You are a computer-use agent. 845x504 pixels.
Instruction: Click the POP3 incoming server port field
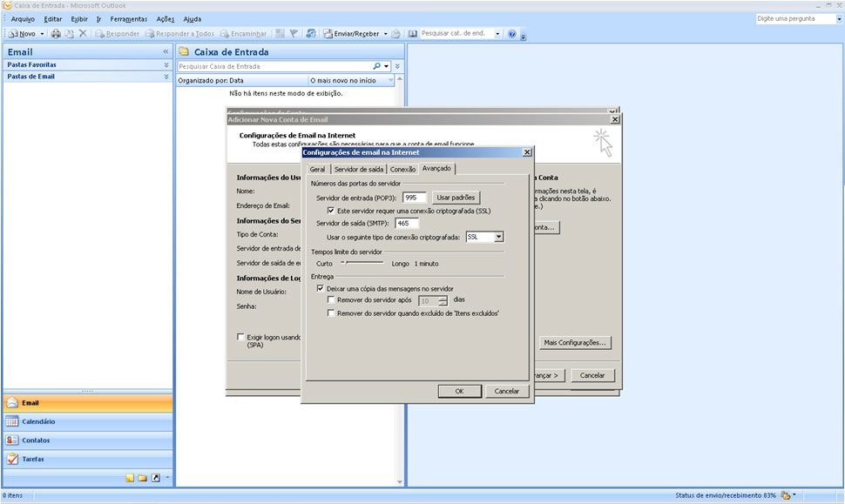tap(415, 198)
